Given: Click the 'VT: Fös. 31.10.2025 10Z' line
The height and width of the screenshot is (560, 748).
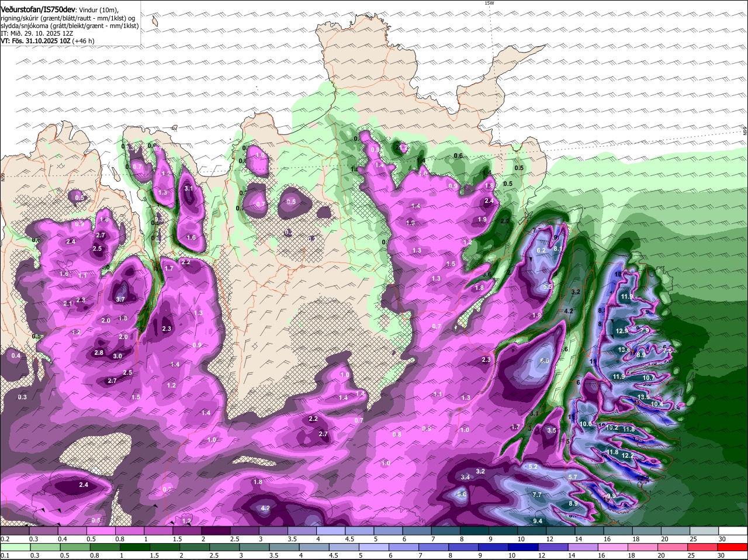Looking at the screenshot, I should [x=34, y=41].
